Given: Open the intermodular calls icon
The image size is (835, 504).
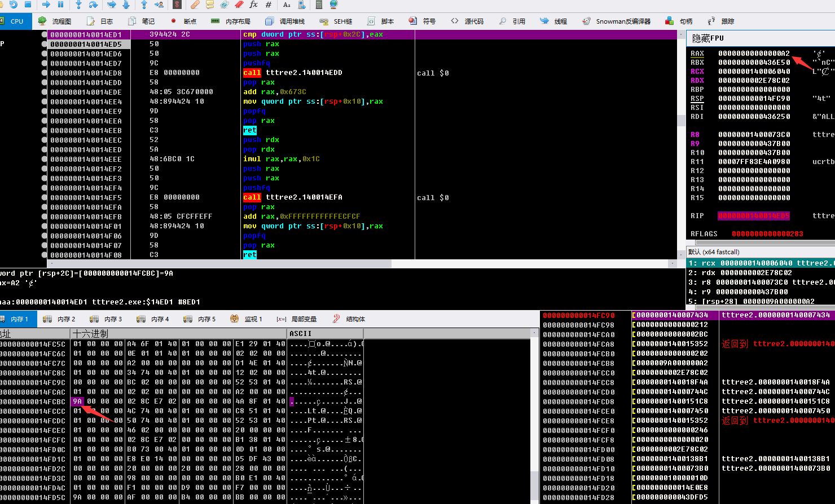Looking at the screenshot, I should [x=301, y=5].
